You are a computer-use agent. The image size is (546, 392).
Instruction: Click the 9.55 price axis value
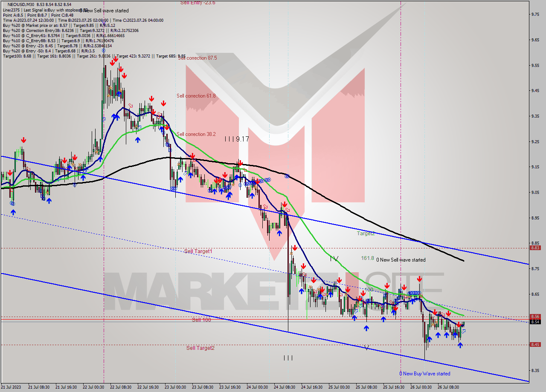pos(535,65)
